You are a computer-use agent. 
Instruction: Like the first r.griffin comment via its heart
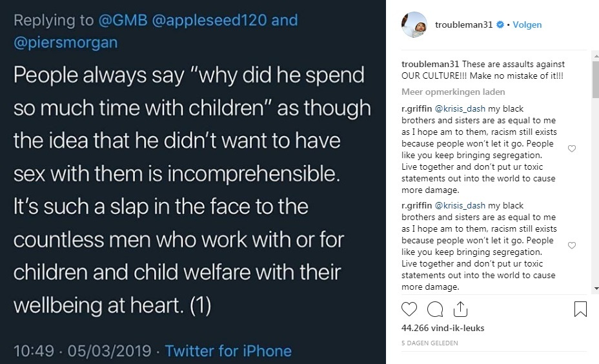tap(571, 148)
